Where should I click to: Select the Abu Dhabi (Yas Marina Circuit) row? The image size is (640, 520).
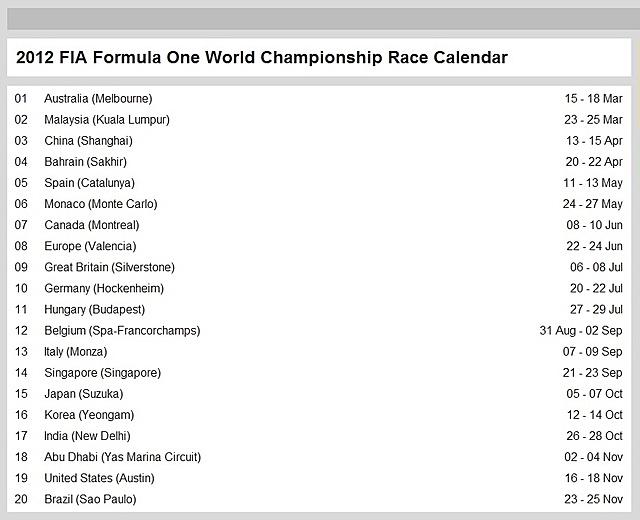tap(319, 457)
